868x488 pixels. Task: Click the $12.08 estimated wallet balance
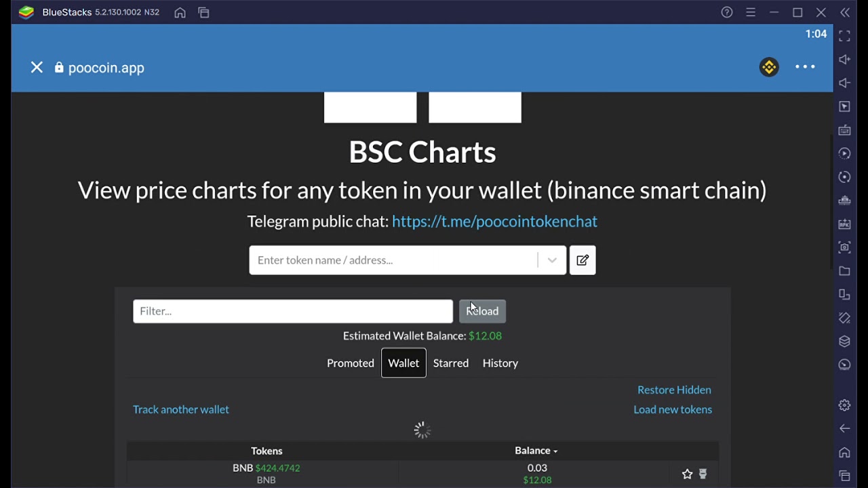[485, 336]
